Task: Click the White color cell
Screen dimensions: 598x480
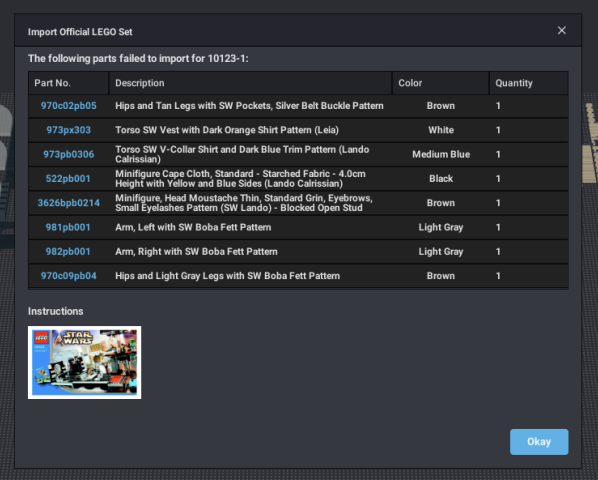Action: point(441,130)
